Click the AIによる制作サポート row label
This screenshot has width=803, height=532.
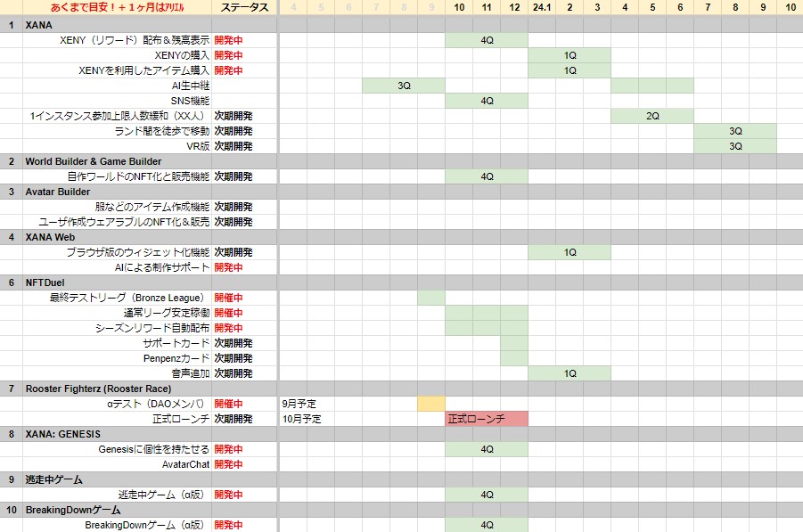point(162,267)
